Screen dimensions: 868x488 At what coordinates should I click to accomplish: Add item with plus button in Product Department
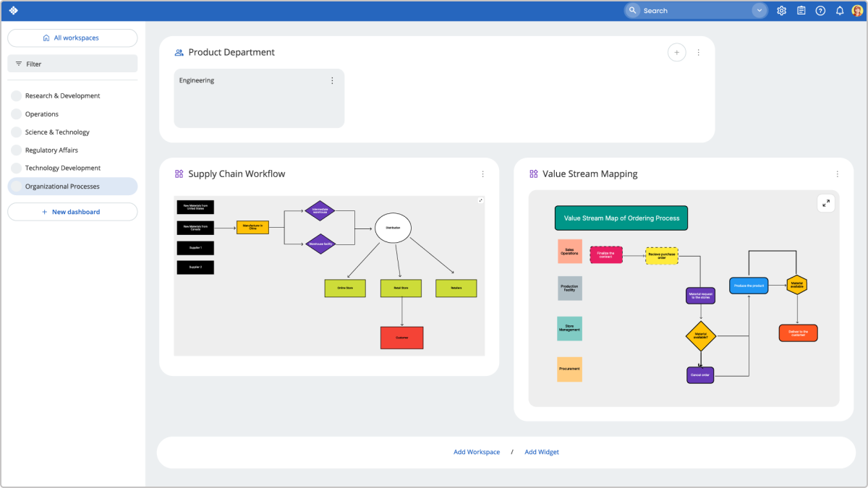676,52
